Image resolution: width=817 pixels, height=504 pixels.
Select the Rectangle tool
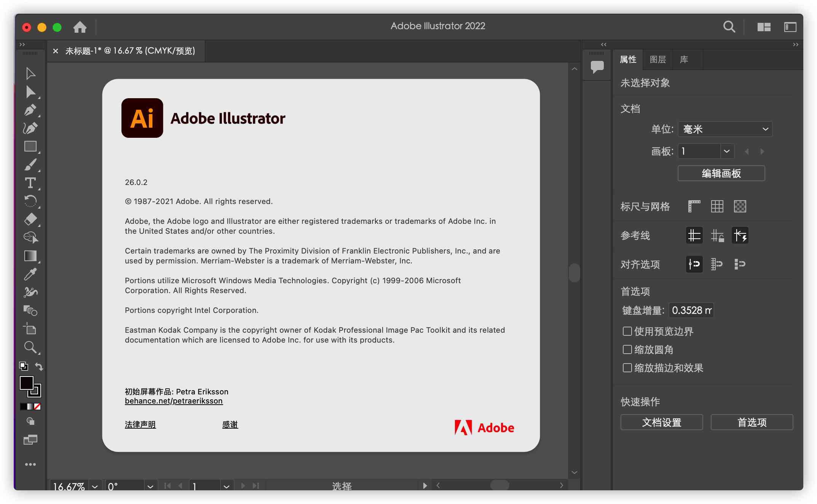30,147
